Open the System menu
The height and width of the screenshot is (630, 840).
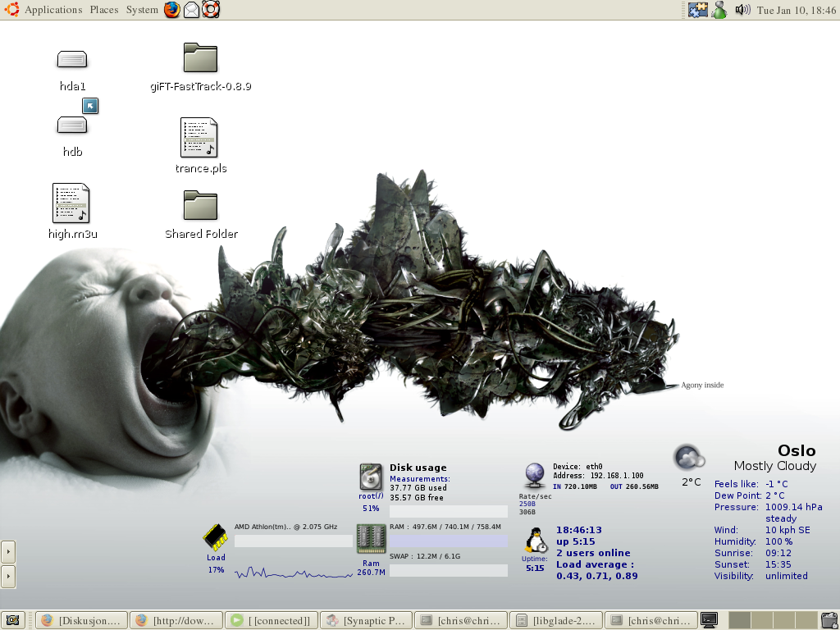[142, 10]
